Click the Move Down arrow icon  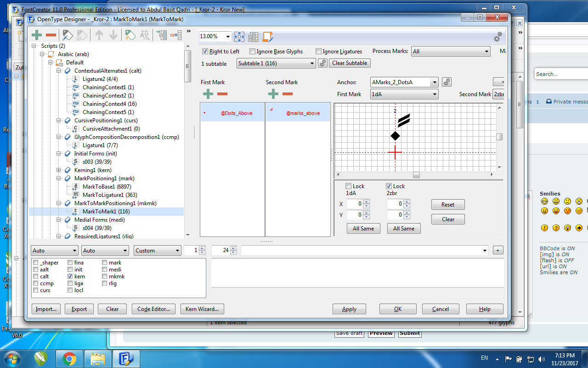[113, 35]
